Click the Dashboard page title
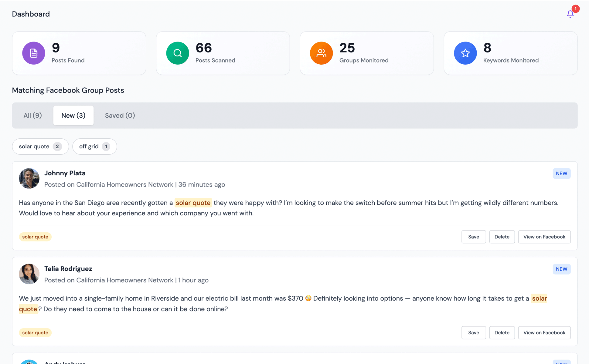The image size is (589, 364). click(31, 14)
